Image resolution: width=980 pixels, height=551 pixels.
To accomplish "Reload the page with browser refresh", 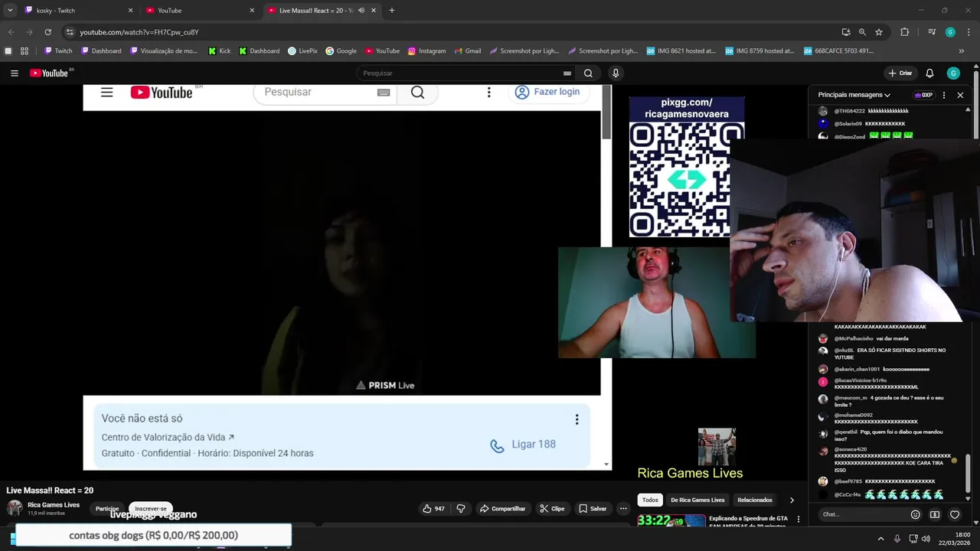I will [x=47, y=32].
